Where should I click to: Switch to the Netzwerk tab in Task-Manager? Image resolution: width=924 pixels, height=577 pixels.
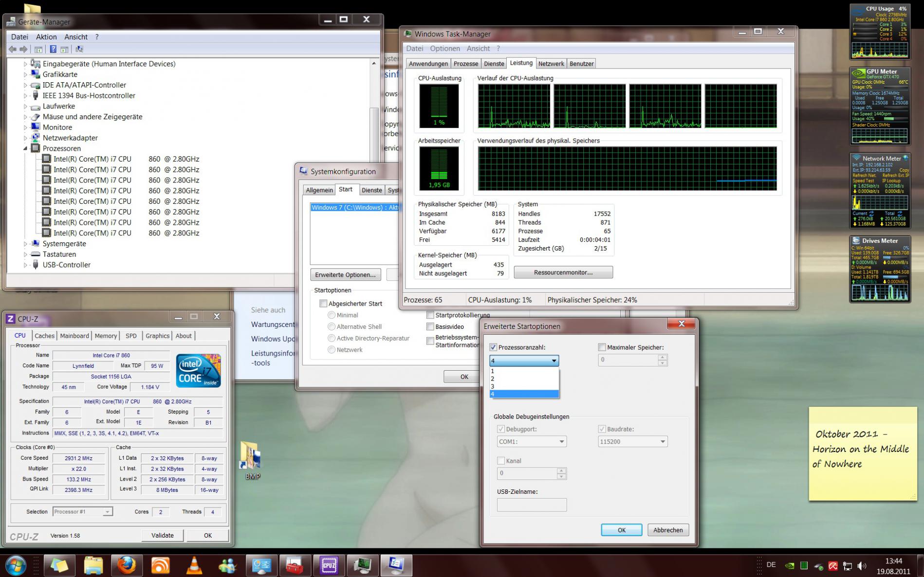[551, 64]
